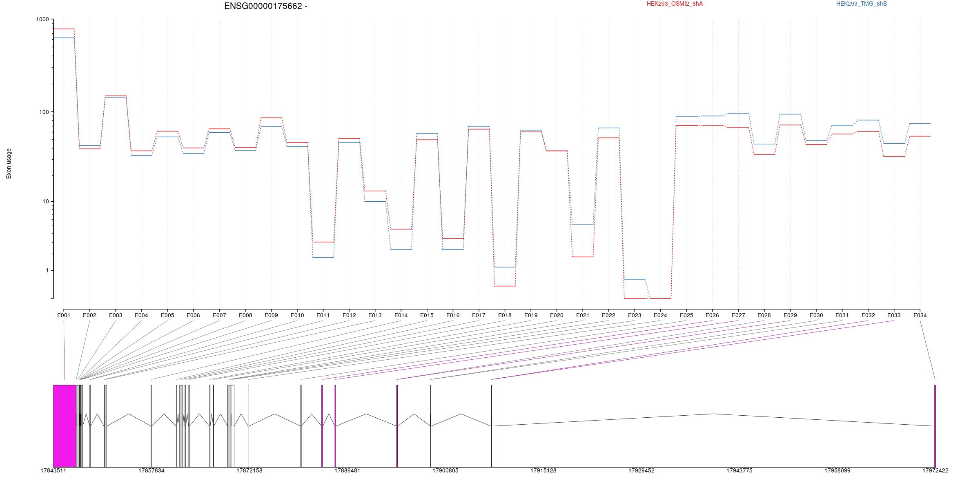
Task: Select exon label E033
Action: click(894, 315)
